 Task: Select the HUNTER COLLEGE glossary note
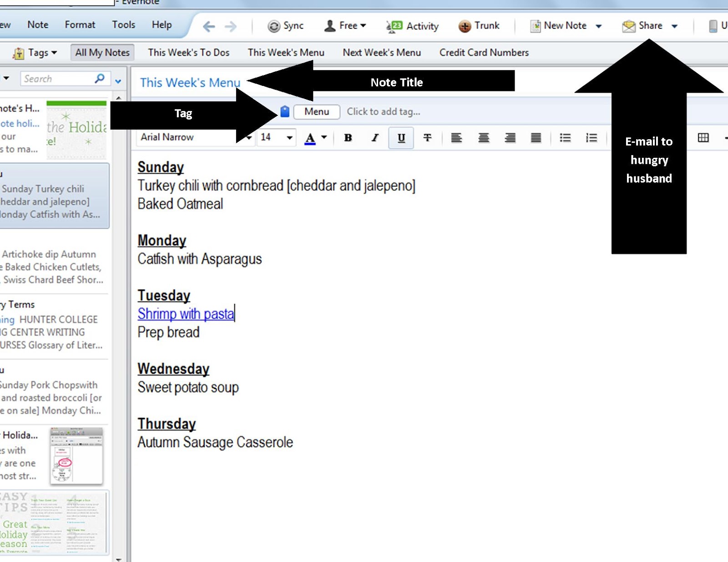pyautogui.click(x=53, y=326)
